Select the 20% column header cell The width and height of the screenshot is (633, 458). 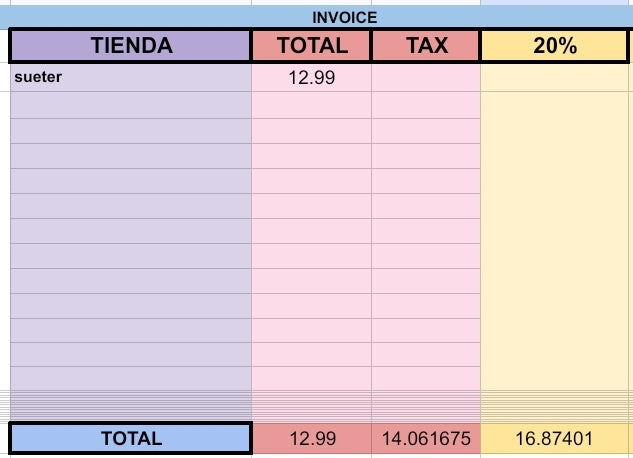click(x=553, y=46)
